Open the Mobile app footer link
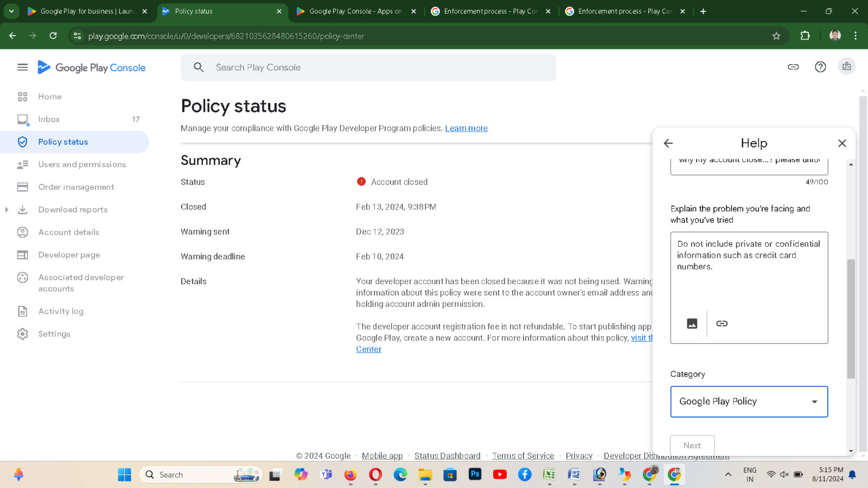 point(382,456)
